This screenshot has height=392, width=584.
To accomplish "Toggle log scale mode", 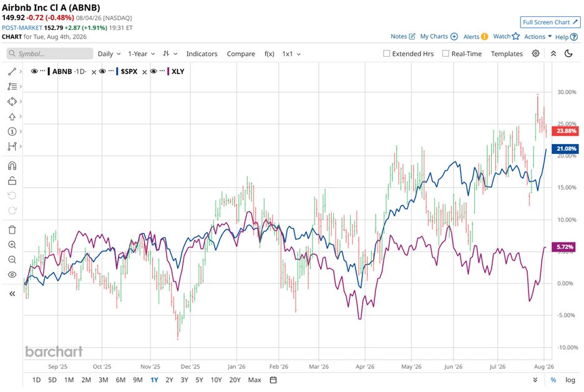I will coord(570,380).
